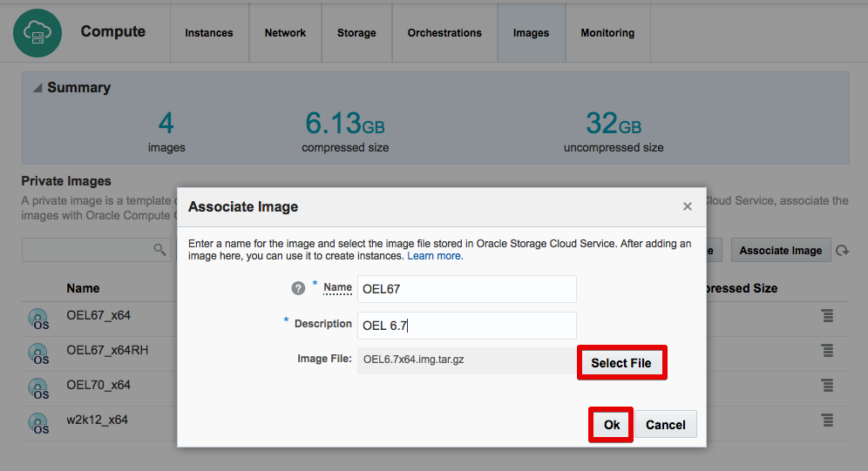Select the w2k12_x64 image name
This screenshot has width=868, height=471.
pyautogui.click(x=97, y=420)
